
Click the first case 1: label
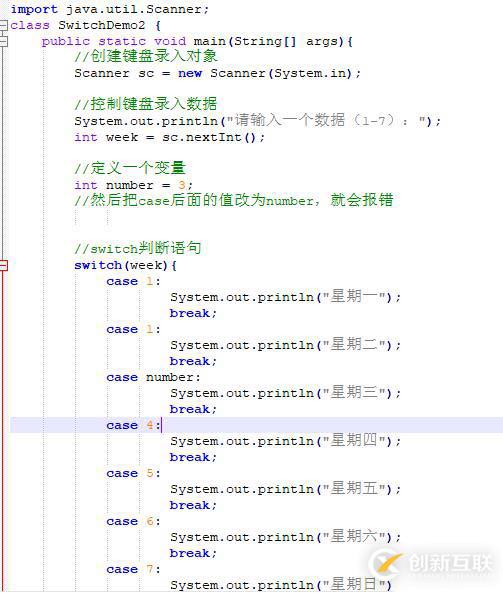[x=134, y=281]
